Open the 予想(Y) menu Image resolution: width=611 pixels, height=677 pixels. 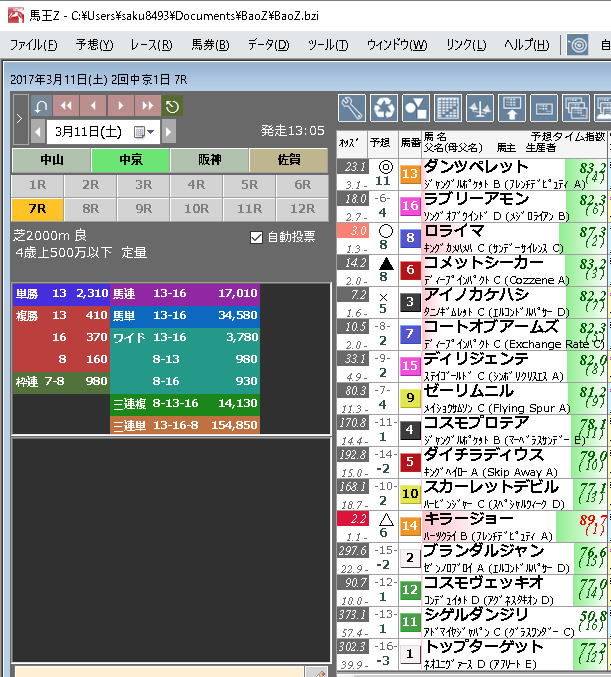point(95,44)
